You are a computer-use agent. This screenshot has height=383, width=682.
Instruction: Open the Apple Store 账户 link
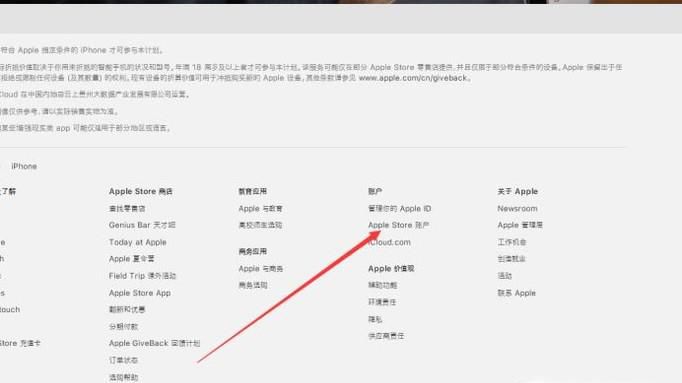[398, 225]
